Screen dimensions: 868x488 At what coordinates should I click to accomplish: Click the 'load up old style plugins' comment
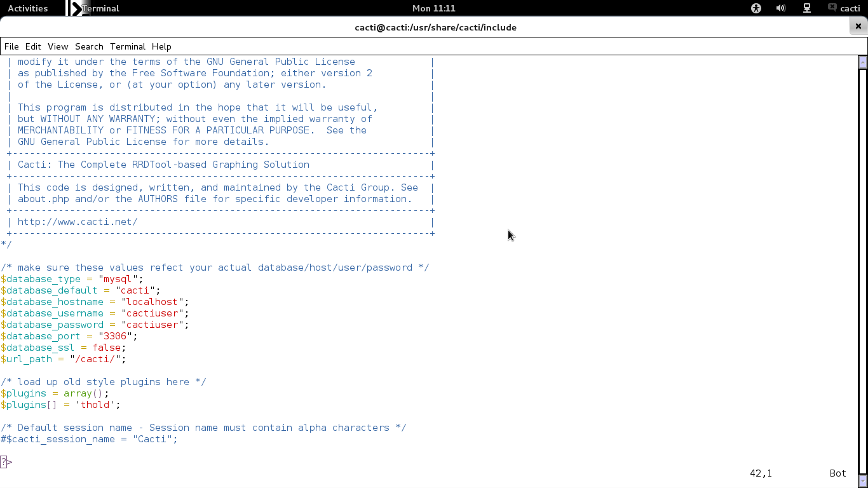(103, 382)
